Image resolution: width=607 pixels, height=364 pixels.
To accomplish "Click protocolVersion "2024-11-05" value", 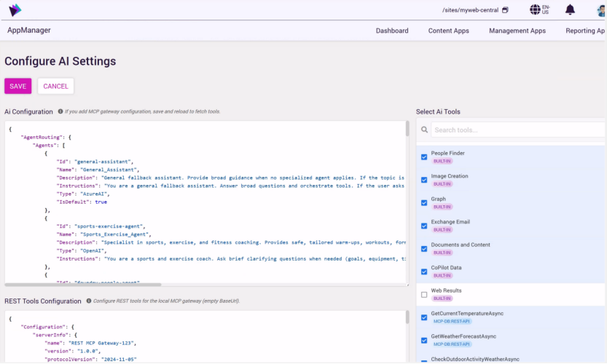I will point(119,360).
